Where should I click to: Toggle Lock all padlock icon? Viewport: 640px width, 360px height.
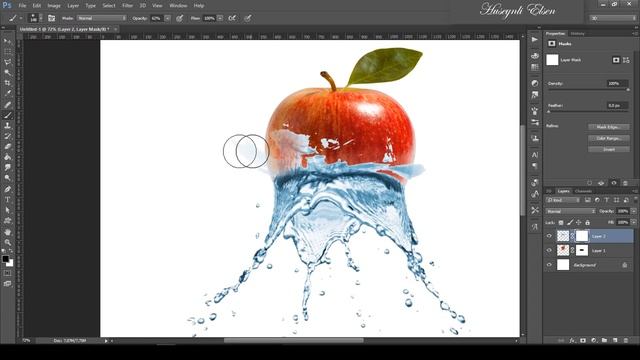click(x=587, y=222)
